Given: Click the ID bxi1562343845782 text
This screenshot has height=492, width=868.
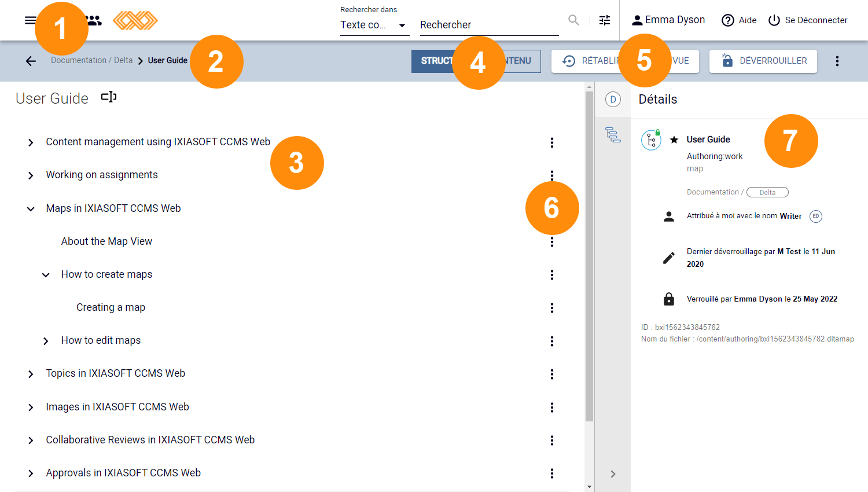Looking at the screenshot, I should coord(681,328).
